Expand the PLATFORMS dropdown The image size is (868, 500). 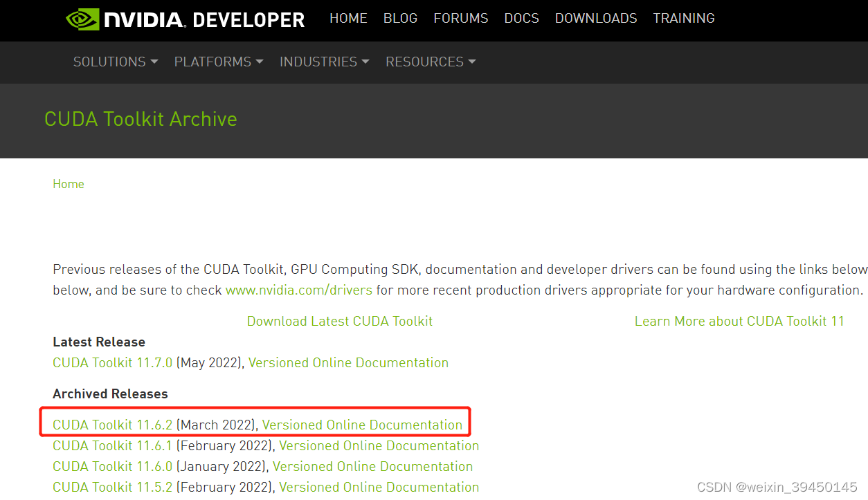[x=219, y=62]
